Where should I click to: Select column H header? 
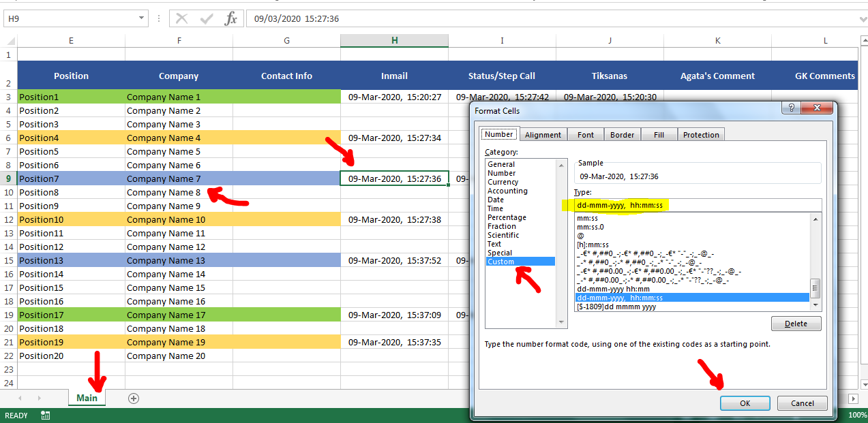[395, 41]
